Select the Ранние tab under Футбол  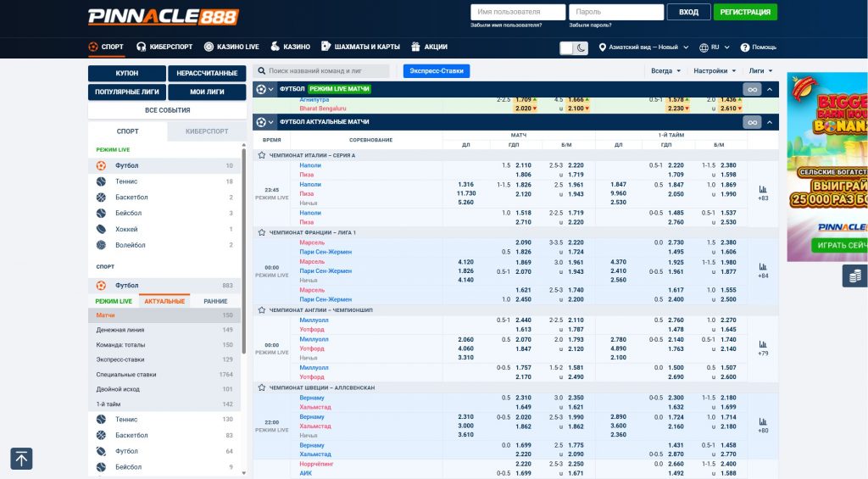pos(215,301)
